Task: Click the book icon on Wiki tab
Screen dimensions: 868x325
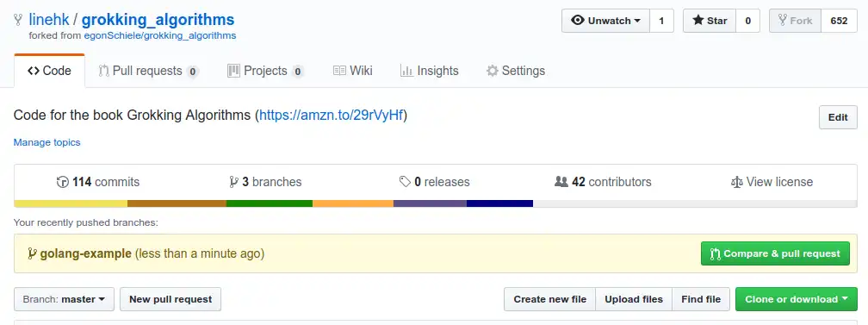Action: point(339,71)
